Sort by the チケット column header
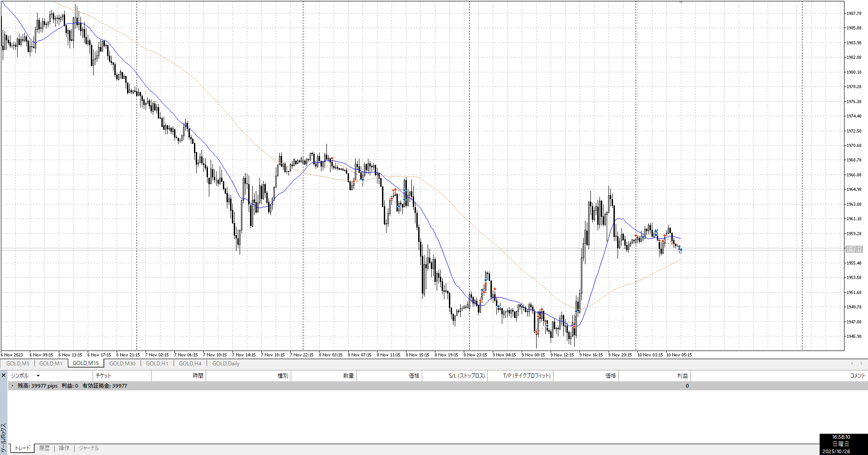868x455 pixels. click(104, 376)
